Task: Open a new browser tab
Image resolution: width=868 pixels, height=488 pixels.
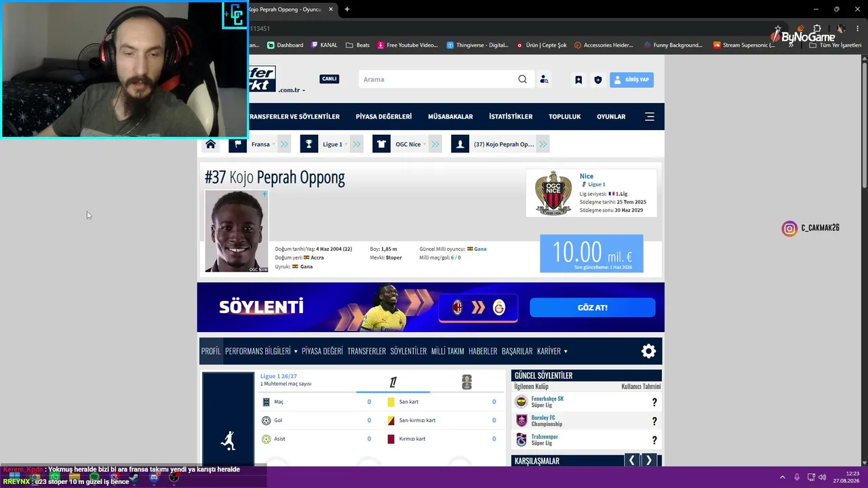Action: (347, 9)
